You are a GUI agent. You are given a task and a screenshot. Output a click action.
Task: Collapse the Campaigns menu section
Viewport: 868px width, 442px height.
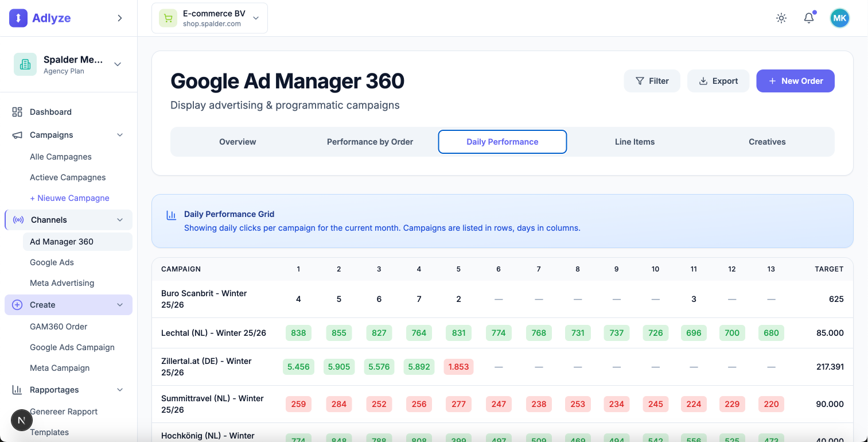pyautogui.click(x=119, y=134)
